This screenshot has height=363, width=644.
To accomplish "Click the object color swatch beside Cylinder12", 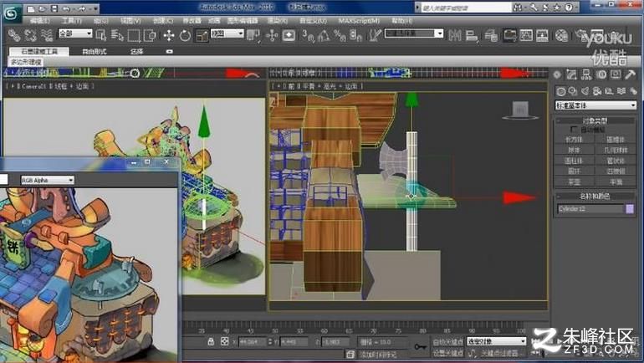I will pyautogui.click(x=630, y=209).
